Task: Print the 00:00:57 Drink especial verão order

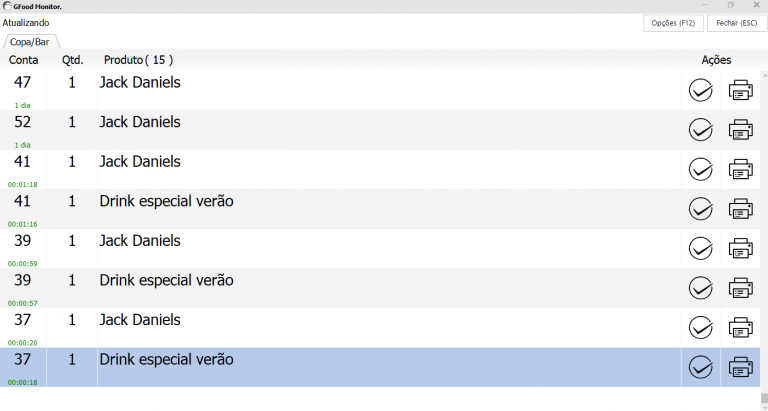Action: pyautogui.click(x=740, y=288)
